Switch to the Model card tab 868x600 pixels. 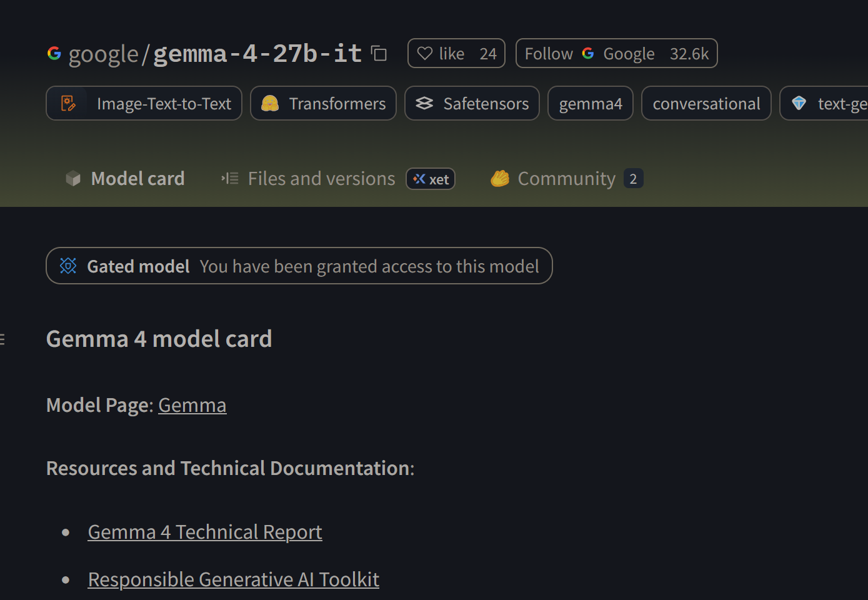click(137, 179)
